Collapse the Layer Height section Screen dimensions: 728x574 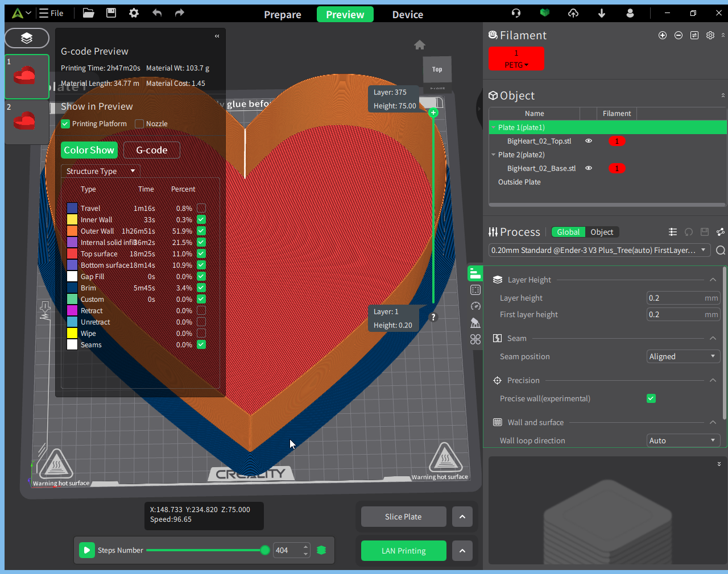(x=713, y=280)
